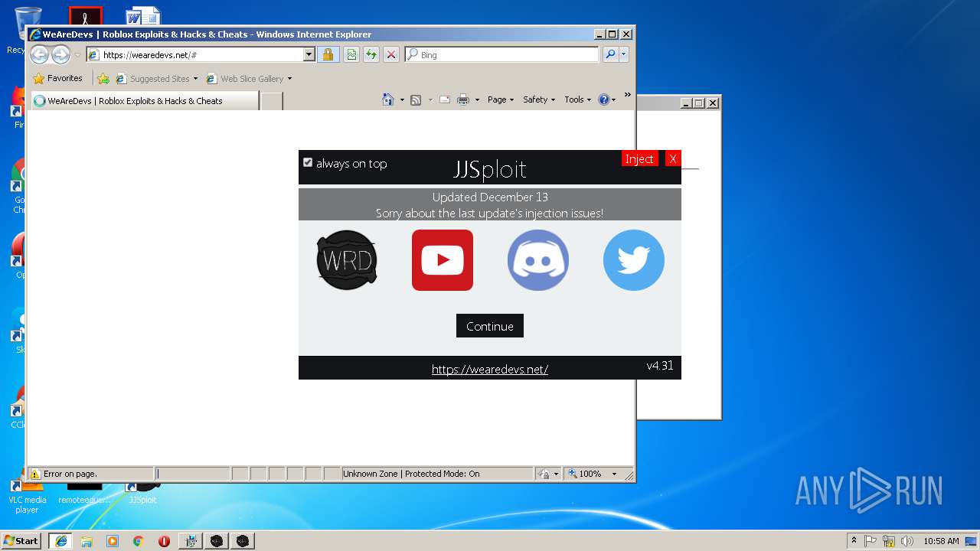Open the VLC media player desktop shortcut
Image resolution: width=980 pixels, height=551 pixels.
pyautogui.click(x=27, y=494)
